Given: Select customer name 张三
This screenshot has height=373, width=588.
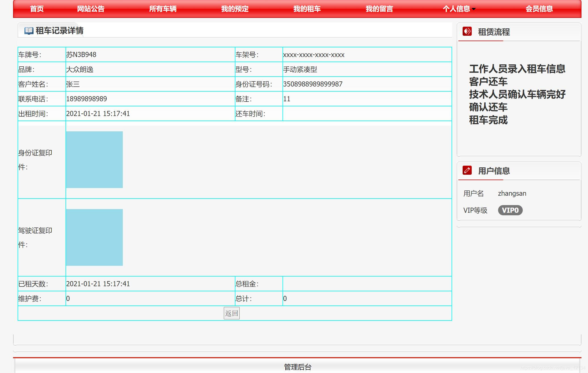Looking at the screenshot, I should [x=73, y=84].
